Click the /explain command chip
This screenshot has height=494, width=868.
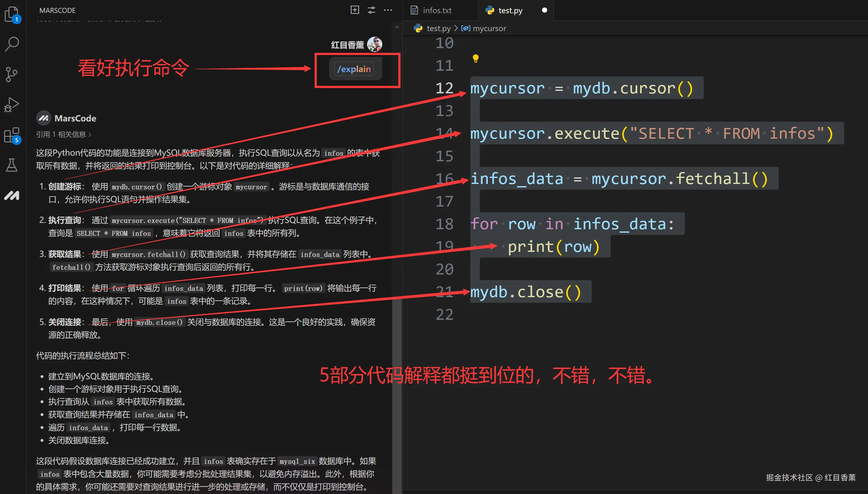pos(354,69)
